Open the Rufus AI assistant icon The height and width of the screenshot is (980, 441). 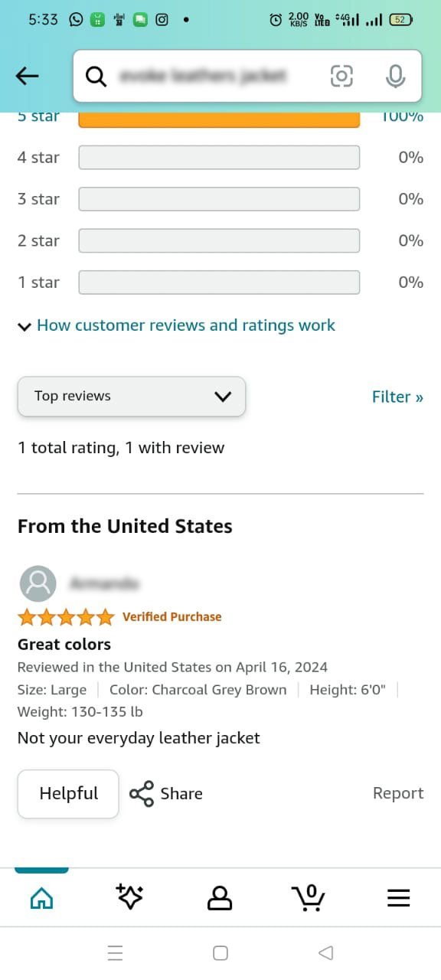click(130, 897)
